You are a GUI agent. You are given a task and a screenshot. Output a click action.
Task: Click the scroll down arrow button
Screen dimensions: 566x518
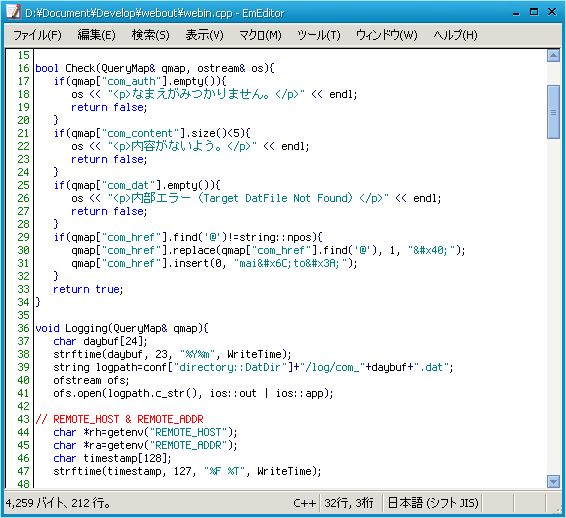[x=553, y=481]
